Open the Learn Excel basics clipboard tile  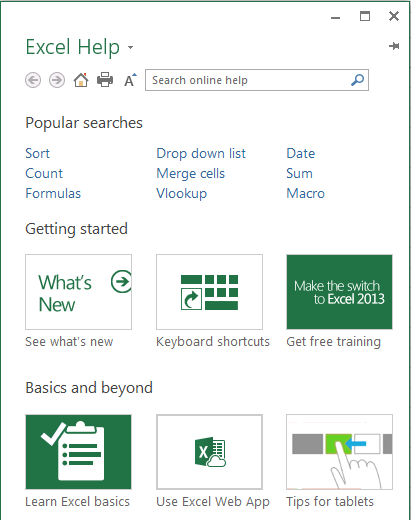[78, 452]
